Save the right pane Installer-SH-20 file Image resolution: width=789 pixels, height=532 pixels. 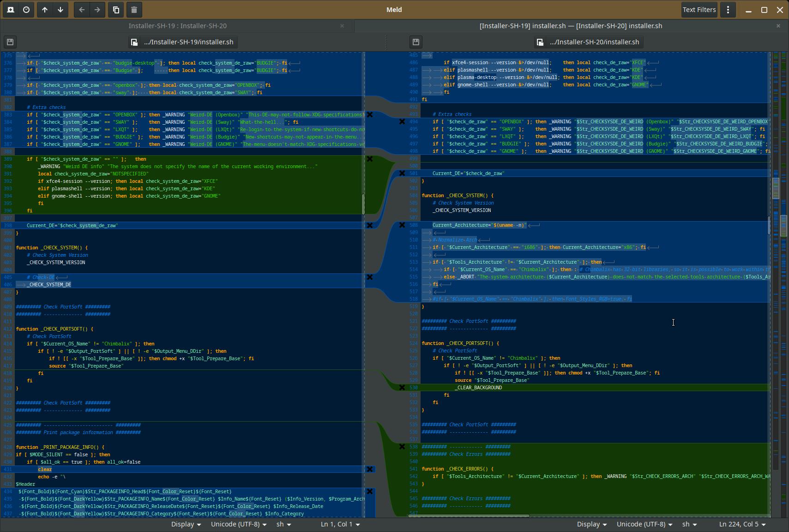(x=416, y=42)
